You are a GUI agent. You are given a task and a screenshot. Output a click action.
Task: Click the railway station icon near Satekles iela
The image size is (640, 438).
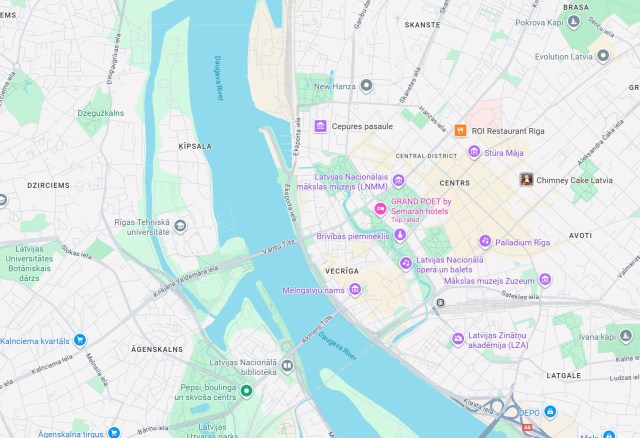(x=440, y=303)
